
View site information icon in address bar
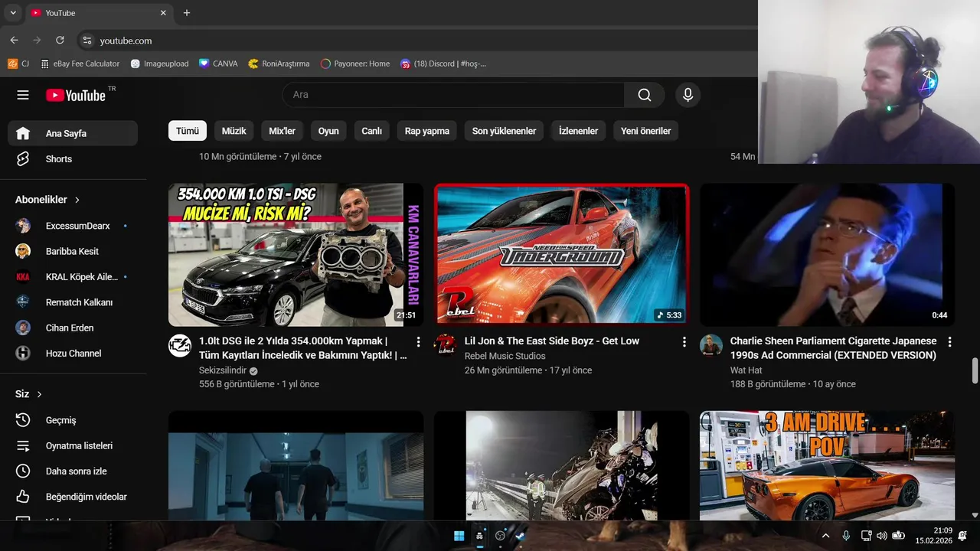pos(87,41)
